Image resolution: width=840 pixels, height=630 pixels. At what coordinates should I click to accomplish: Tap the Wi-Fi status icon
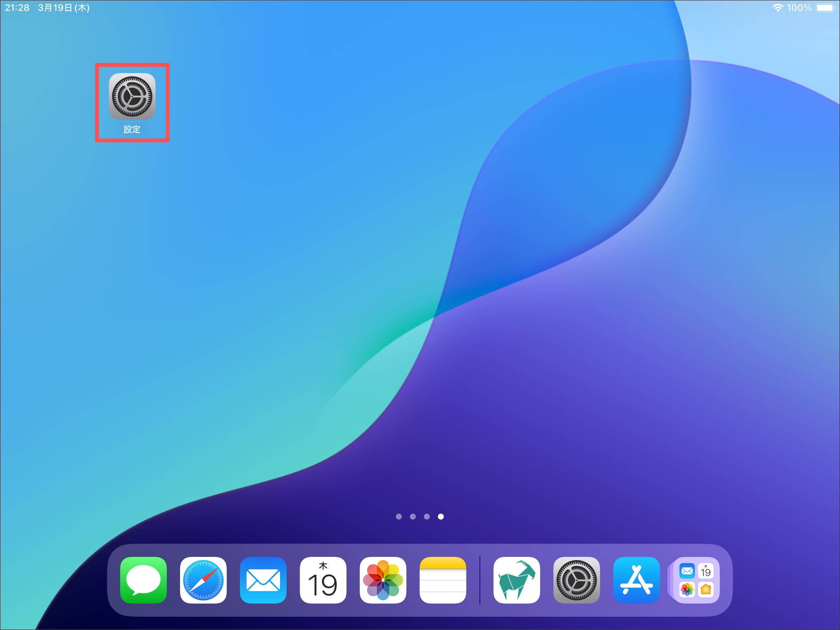[777, 8]
